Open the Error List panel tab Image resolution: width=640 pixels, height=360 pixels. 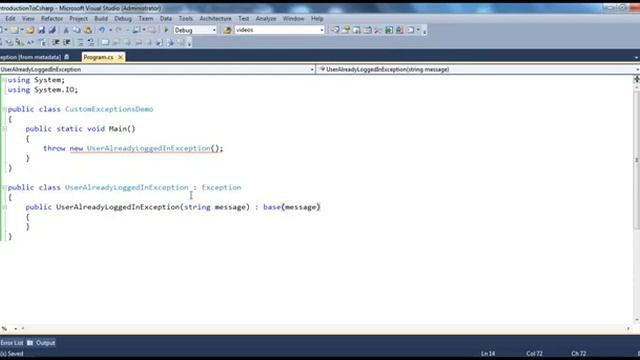(x=12, y=343)
